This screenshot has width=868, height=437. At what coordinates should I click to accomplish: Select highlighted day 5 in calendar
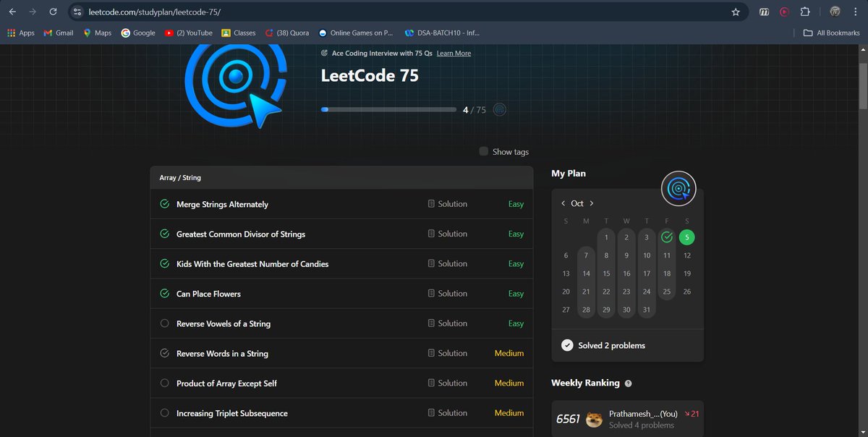click(686, 237)
